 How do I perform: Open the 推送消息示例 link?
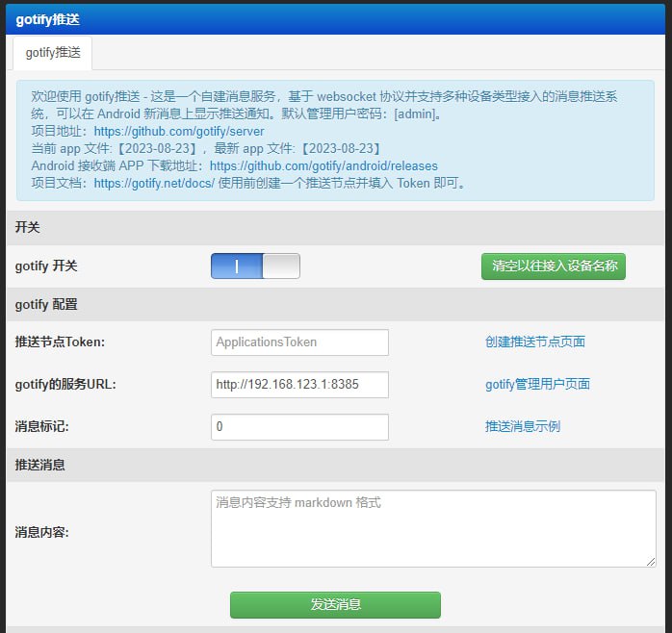click(x=523, y=426)
